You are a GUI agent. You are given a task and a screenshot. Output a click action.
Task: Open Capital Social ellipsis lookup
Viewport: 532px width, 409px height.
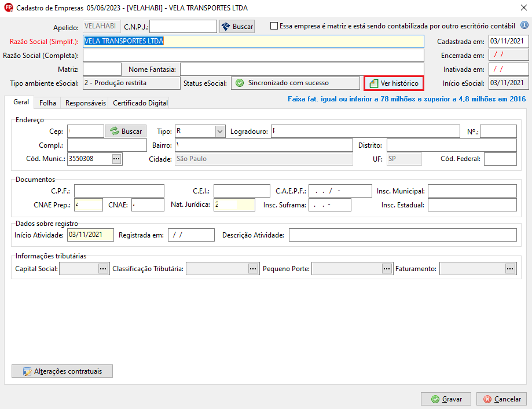pyautogui.click(x=103, y=268)
